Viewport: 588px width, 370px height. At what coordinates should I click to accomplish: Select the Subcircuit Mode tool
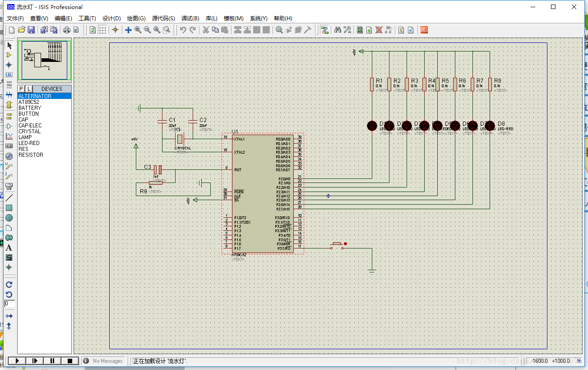click(x=9, y=105)
